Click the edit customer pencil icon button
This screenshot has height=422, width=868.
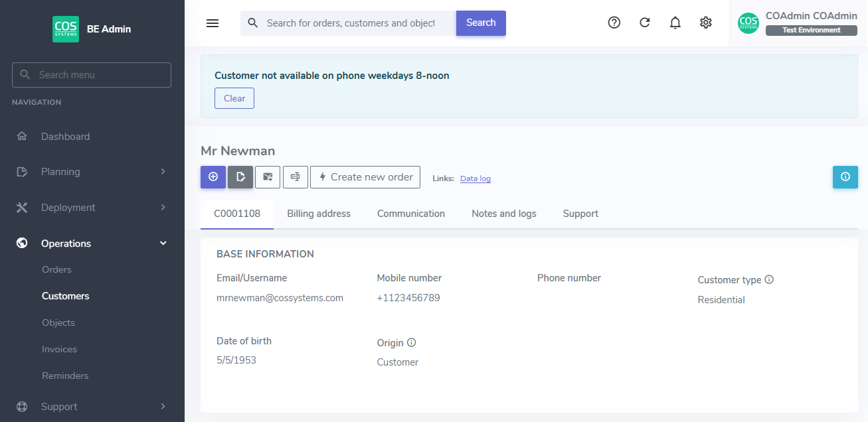(240, 177)
